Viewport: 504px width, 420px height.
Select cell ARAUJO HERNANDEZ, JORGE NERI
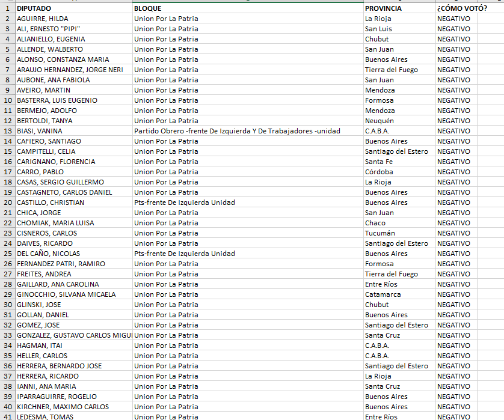coord(74,70)
